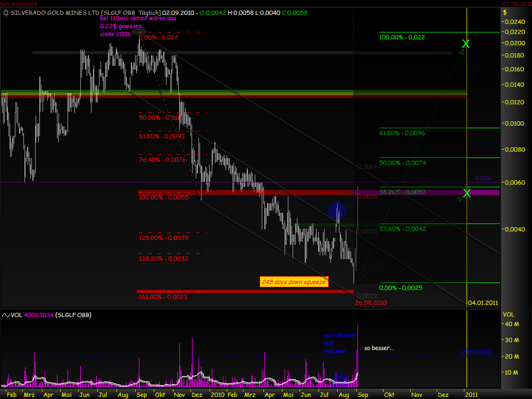Click the 'so besser...' annotation
This screenshot has width=532, height=399.
[379, 348]
